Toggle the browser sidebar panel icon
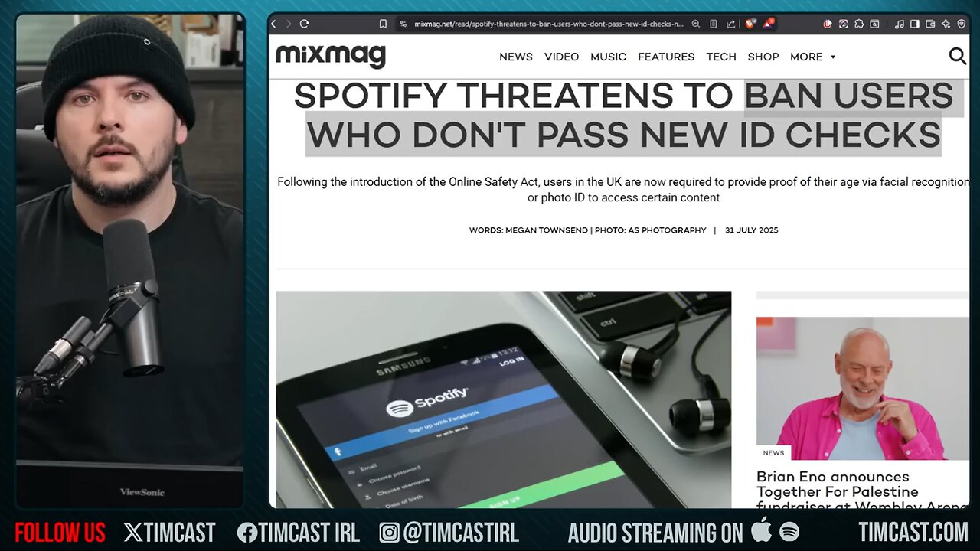Image resolution: width=980 pixels, height=551 pixels. point(915,24)
